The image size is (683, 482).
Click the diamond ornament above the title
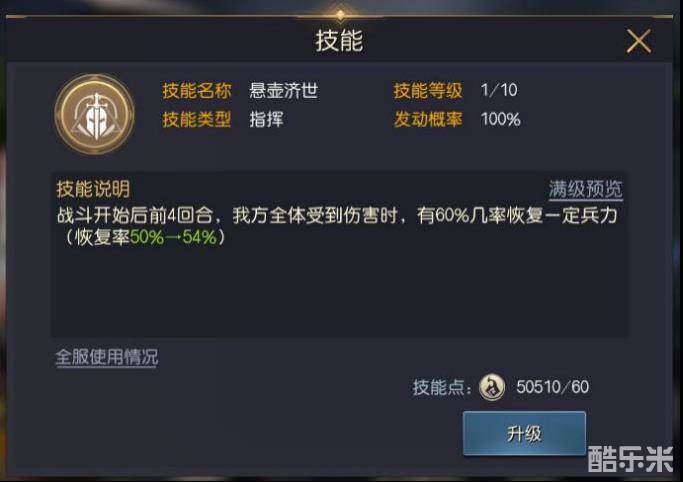340,14
